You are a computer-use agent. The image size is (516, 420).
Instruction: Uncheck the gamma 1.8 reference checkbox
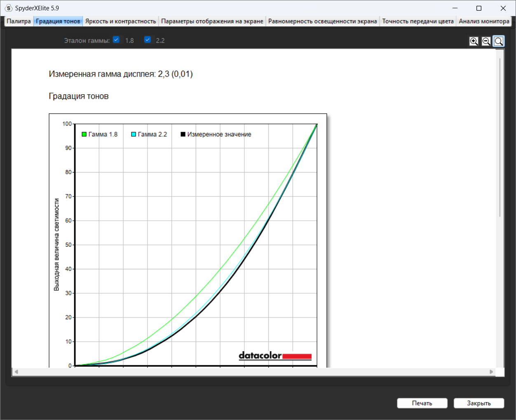click(x=116, y=40)
